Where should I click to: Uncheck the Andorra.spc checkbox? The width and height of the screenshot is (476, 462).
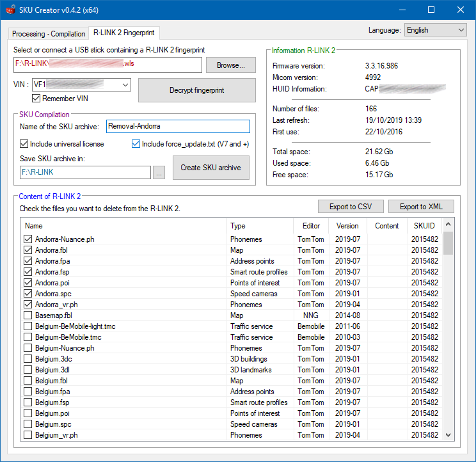[28, 294]
